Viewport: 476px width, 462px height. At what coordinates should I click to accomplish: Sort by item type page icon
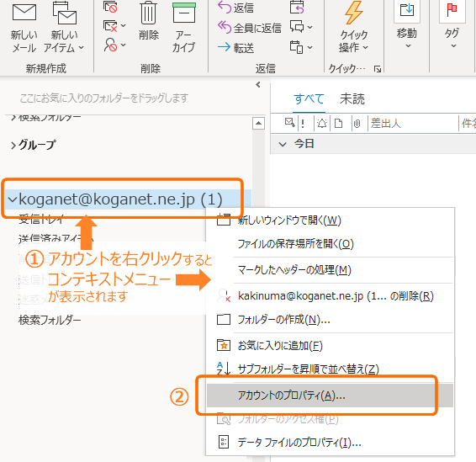(x=338, y=124)
